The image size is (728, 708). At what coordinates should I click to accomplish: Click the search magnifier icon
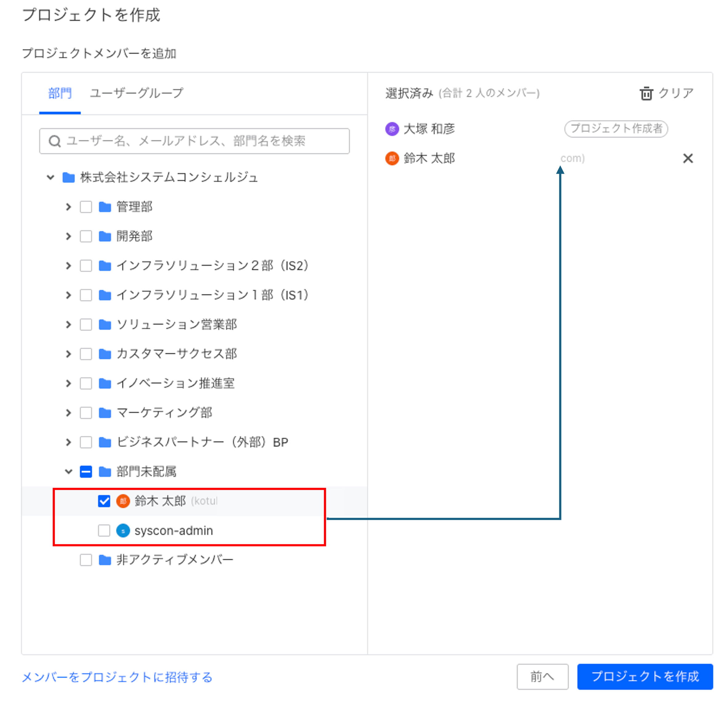(55, 141)
